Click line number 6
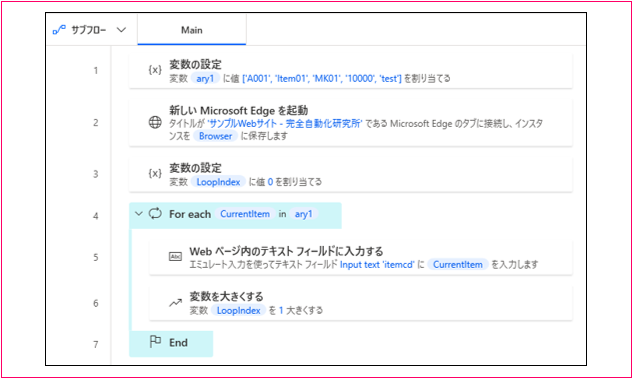Viewport: 633px width, 379px height. pos(96,304)
